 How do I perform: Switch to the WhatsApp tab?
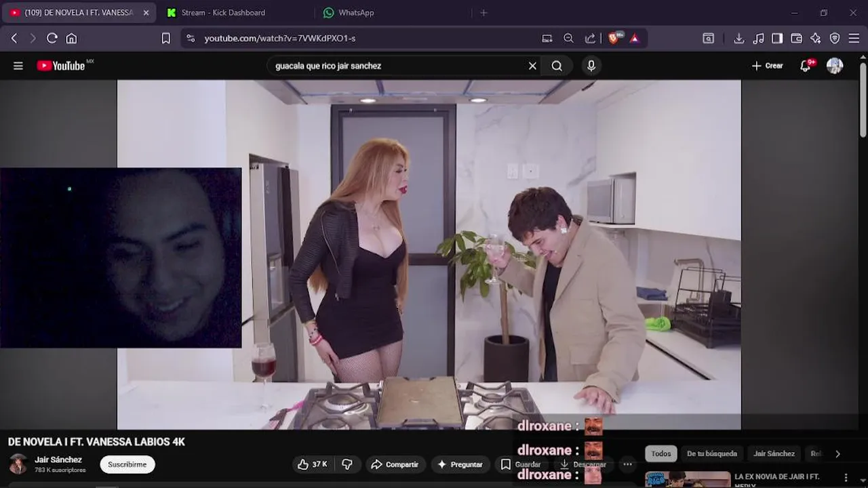356,13
